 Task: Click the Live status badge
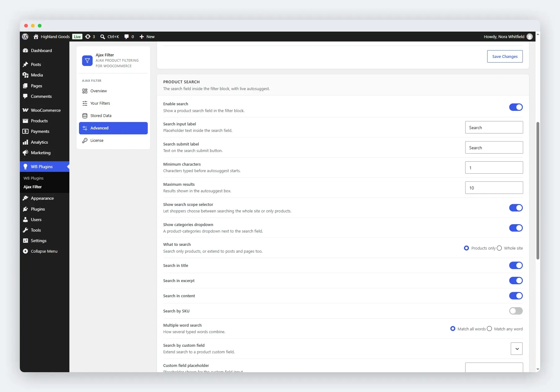pyautogui.click(x=77, y=37)
